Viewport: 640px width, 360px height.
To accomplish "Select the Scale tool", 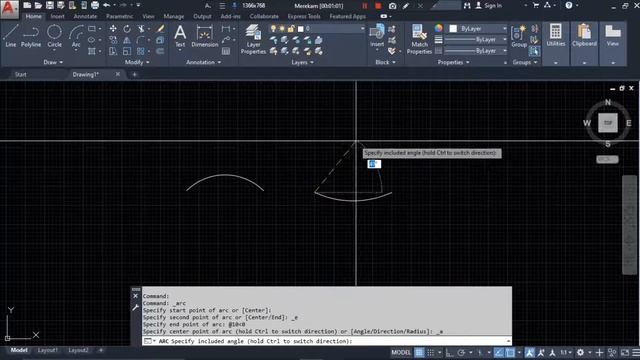I will pyautogui.click(x=127, y=51).
